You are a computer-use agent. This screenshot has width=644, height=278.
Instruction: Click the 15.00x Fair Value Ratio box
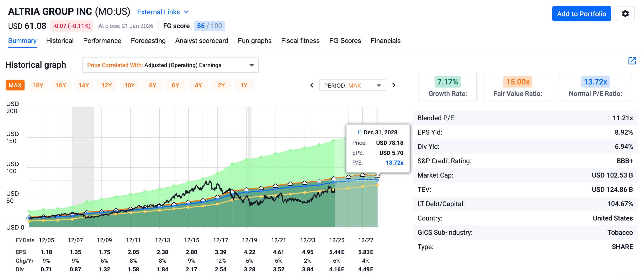pyautogui.click(x=518, y=87)
